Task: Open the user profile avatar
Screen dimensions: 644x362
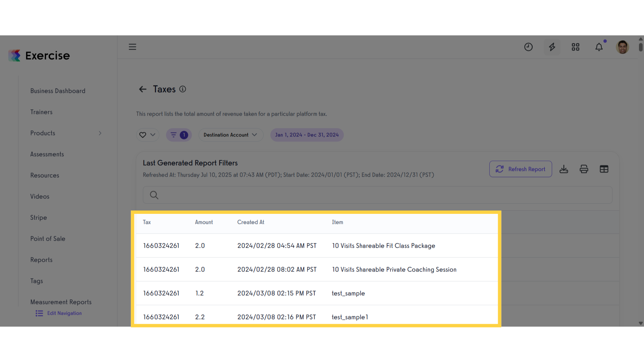Action: click(x=623, y=47)
